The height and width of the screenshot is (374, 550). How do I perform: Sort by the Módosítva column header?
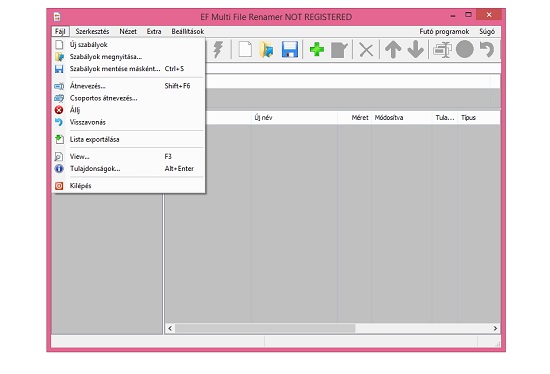click(402, 118)
